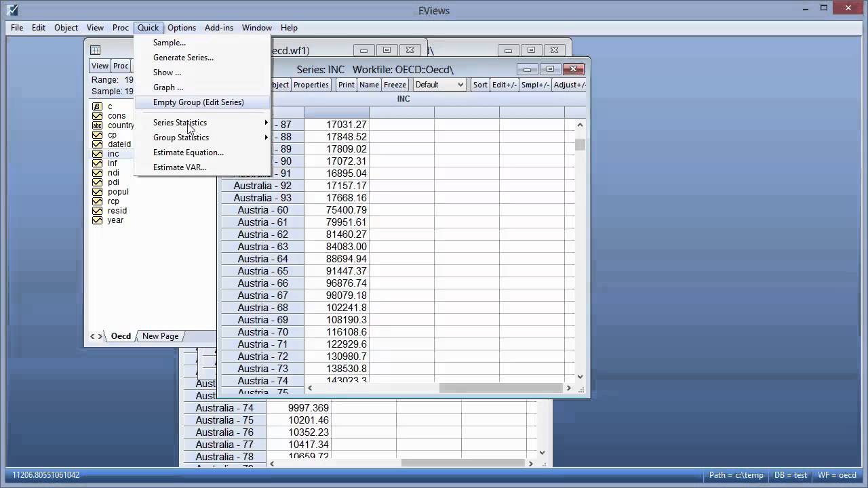Select row label Austria - 65

(262, 271)
